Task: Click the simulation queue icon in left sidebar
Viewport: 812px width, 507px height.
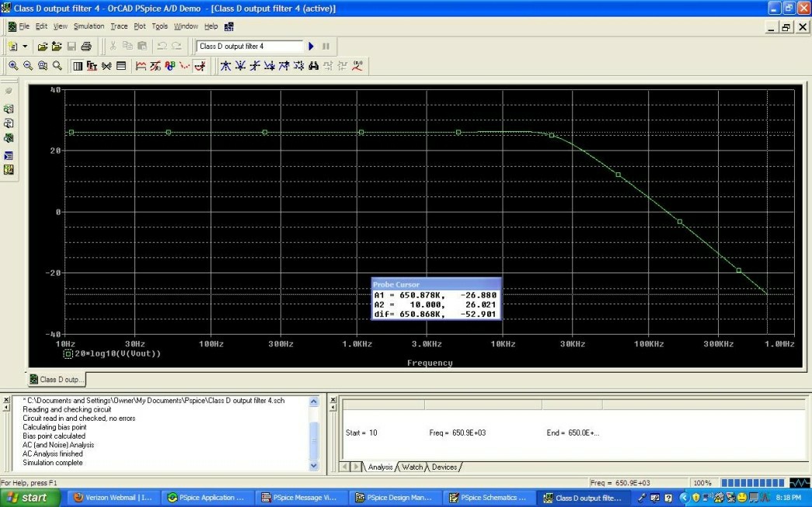Action: [9, 156]
